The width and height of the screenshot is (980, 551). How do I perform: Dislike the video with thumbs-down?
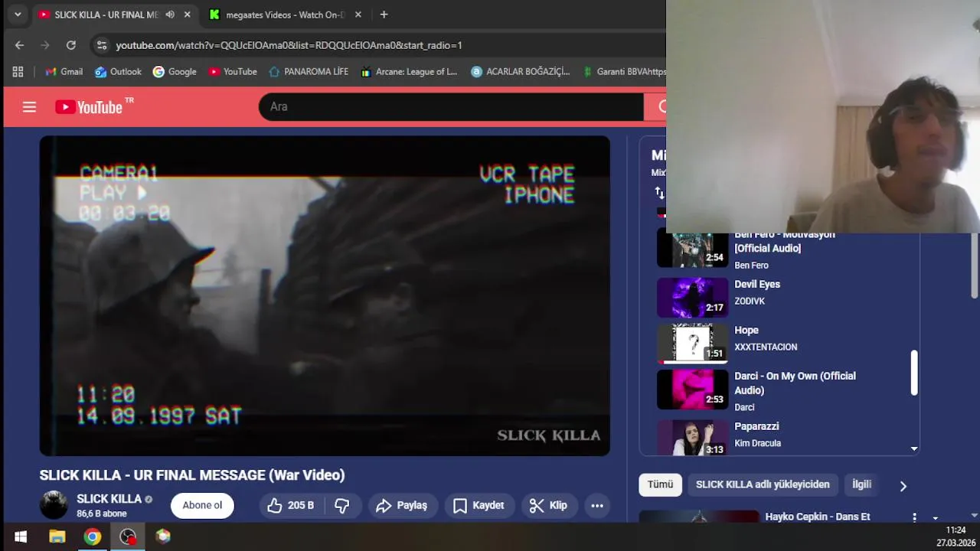tap(342, 505)
